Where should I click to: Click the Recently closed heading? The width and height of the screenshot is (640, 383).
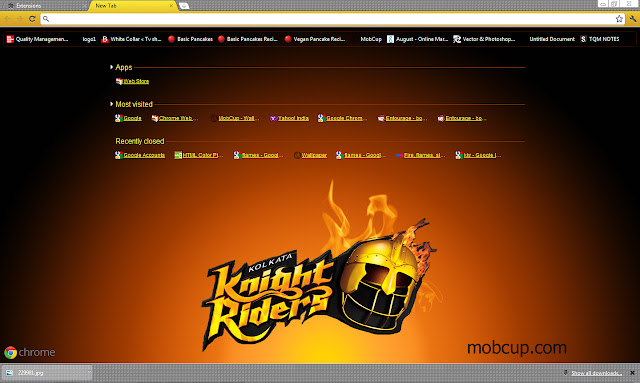tap(140, 141)
